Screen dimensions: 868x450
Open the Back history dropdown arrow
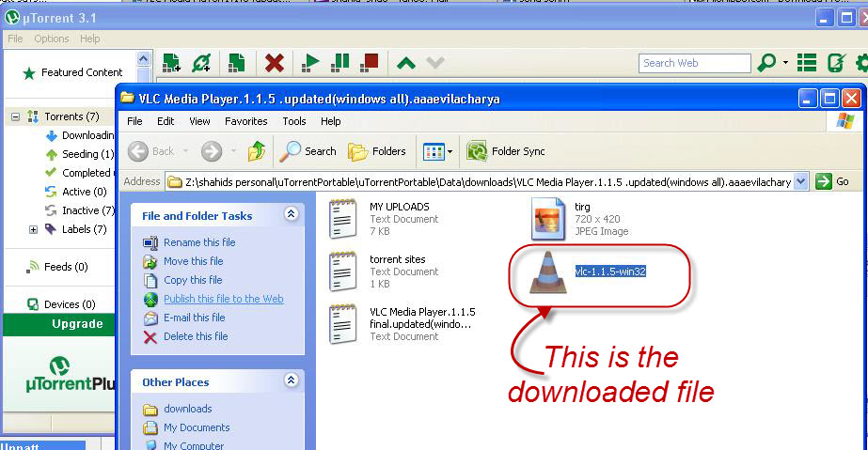185,151
